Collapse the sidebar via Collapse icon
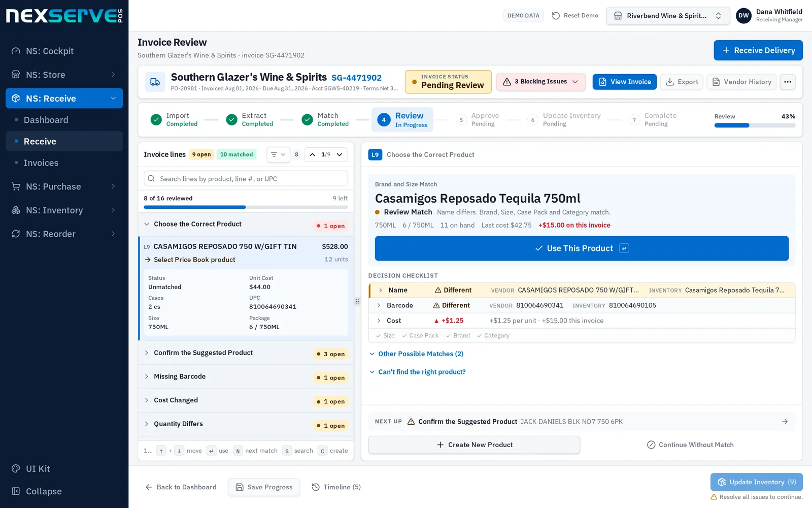The height and width of the screenshot is (508, 812). [16, 491]
